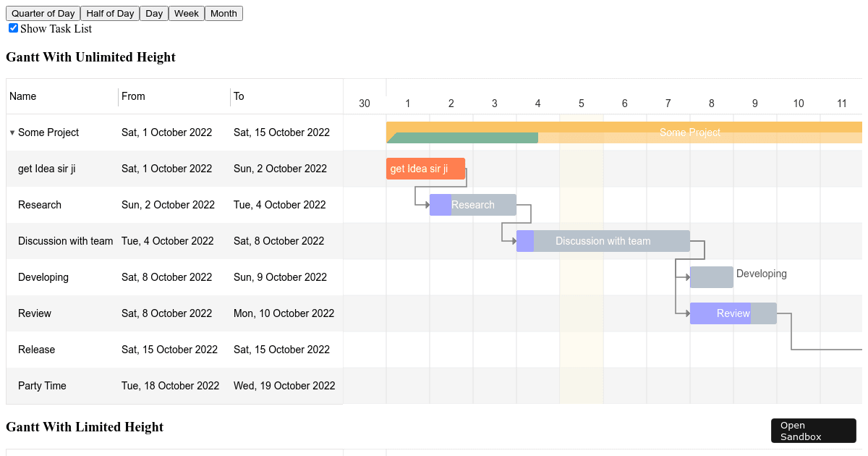Collapse the Some Project task group

[x=11, y=132]
